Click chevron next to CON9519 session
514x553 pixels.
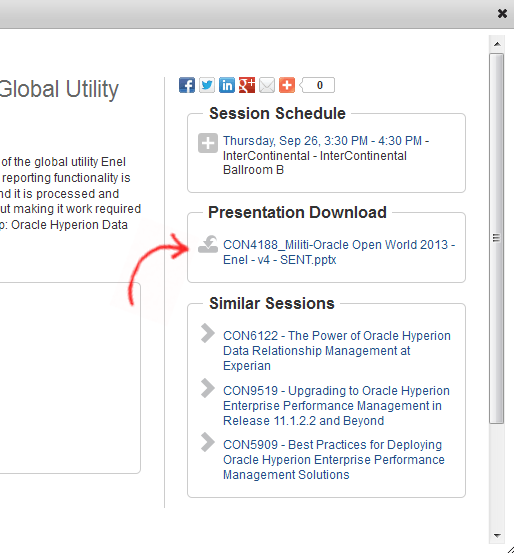point(207,388)
